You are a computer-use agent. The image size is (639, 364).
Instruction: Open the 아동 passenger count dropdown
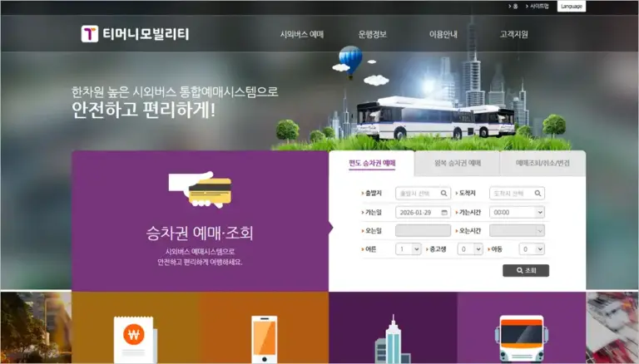click(532, 249)
